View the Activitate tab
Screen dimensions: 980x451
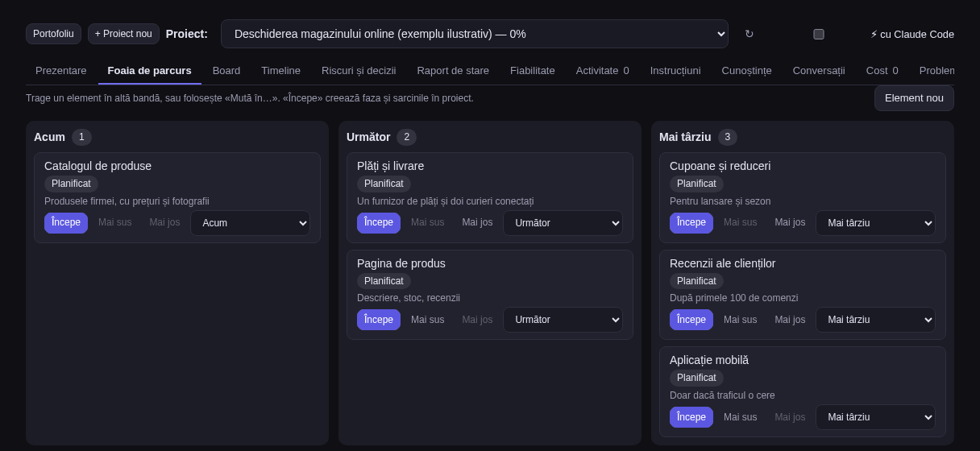[603, 70]
